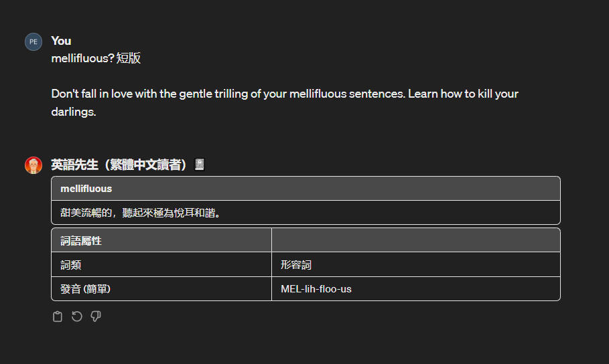The height and width of the screenshot is (364, 609).
Task: Select the "mellifluous? 短版" prompt line
Action: click(x=96, y=59)
